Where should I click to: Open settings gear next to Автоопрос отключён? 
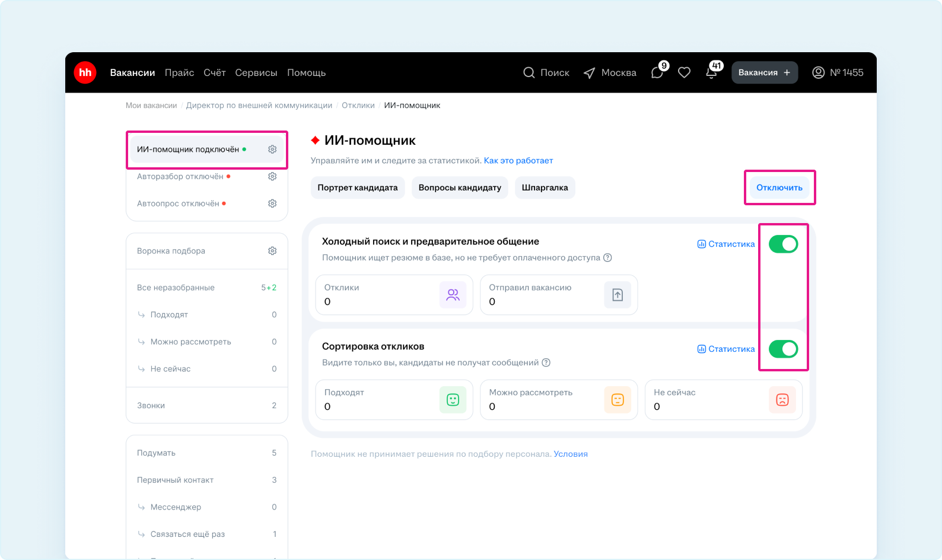[272, 203]
